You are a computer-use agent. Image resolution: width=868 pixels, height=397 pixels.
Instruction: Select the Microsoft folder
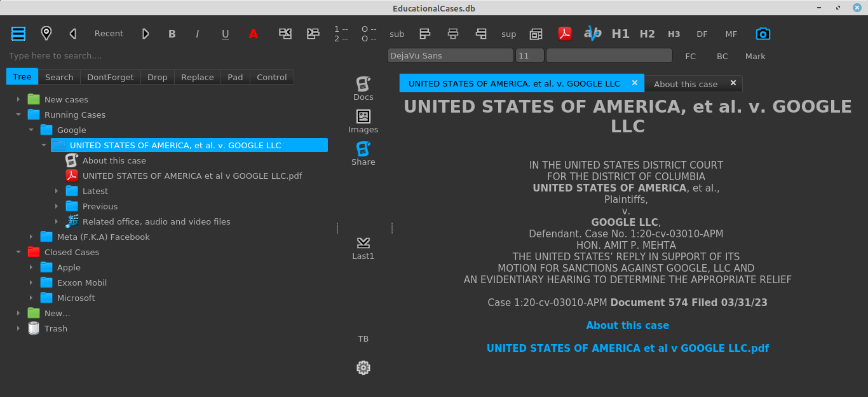point(76,298)
